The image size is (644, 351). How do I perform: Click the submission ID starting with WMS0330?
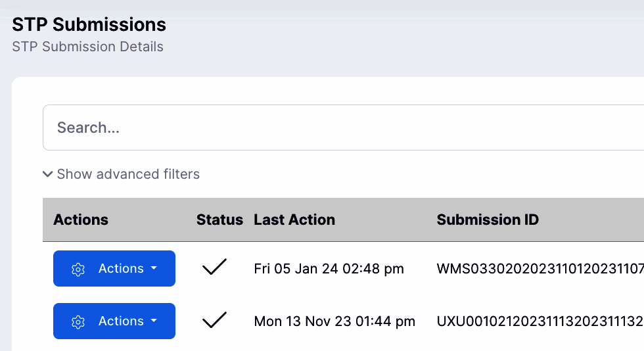click(540, 268)
